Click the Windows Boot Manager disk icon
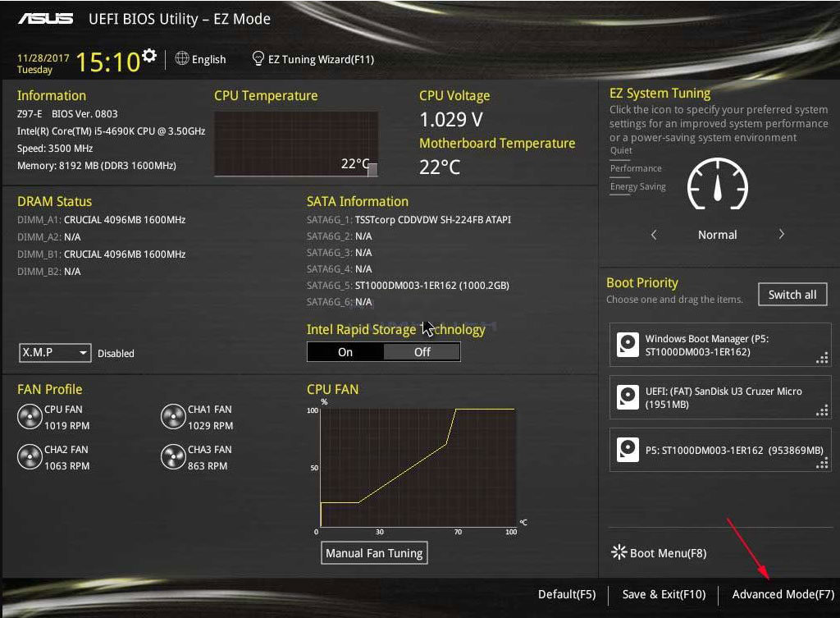Viewport: 840px width, 618px height. (x=628, y=345)
